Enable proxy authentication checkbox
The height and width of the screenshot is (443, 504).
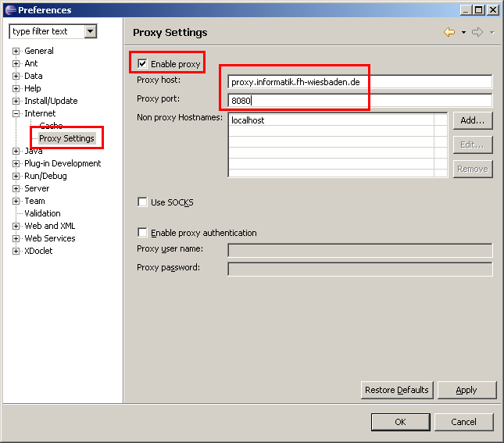142,232
